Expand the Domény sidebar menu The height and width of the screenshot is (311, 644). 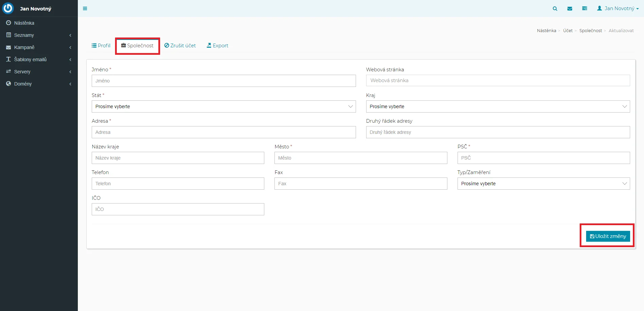click(x=39, y=84)
